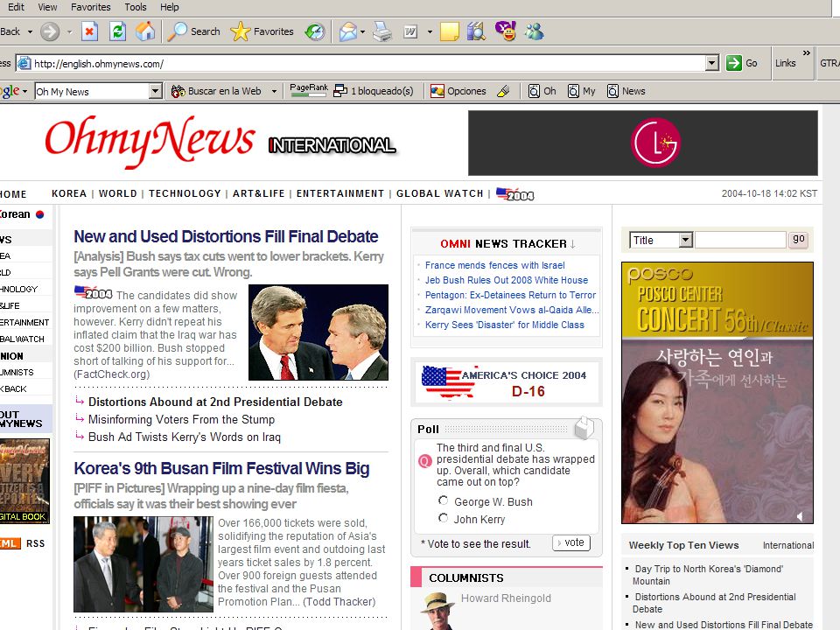Refresh the page using the green arrows icon
The height and width of the screenshot is (630, 840).
[x=117, y=31]
